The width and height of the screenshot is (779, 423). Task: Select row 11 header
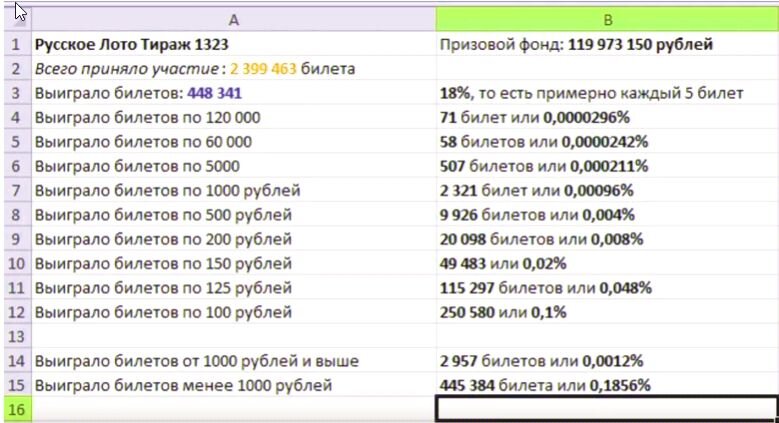pos(17,288)
